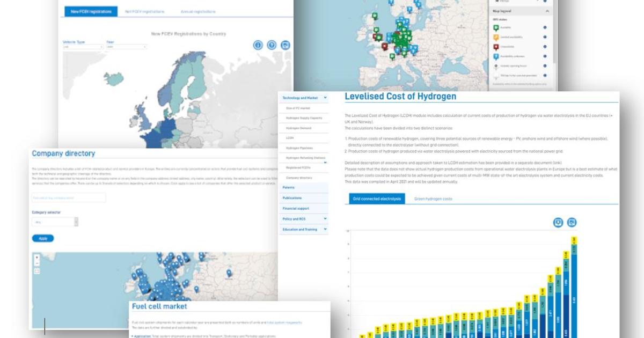Click the export icon above FCEV registrations map
The width and height of the screenshot is (644, 338).
pyautogui.click(x=286, y=45)
